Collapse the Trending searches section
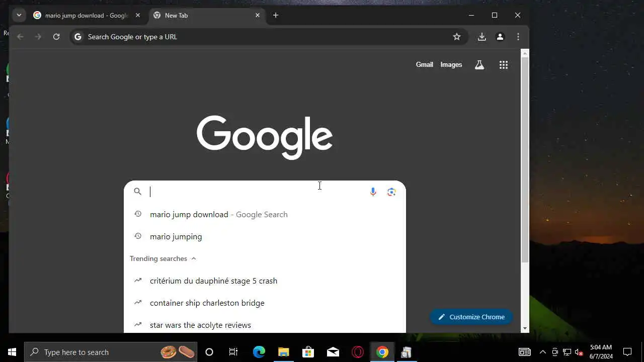Image resolution: width=644 pixels, height=362 pixels. point(163,258)
